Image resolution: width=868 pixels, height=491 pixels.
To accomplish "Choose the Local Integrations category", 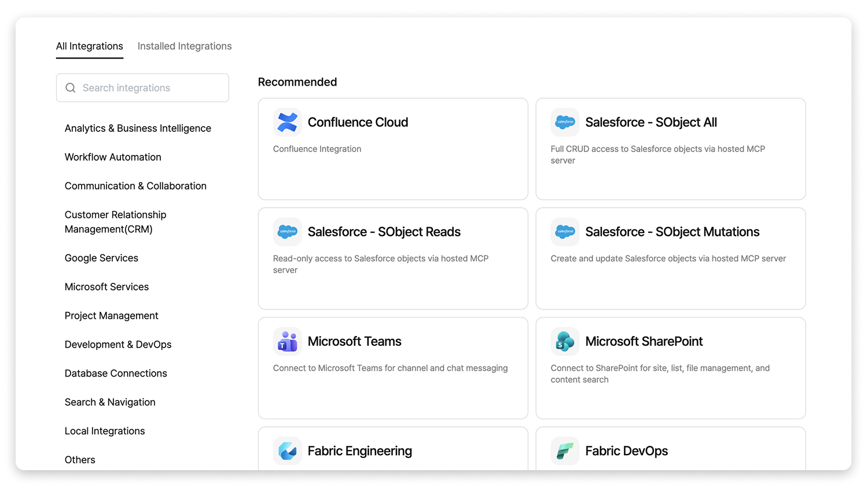I will coord(105,431).
